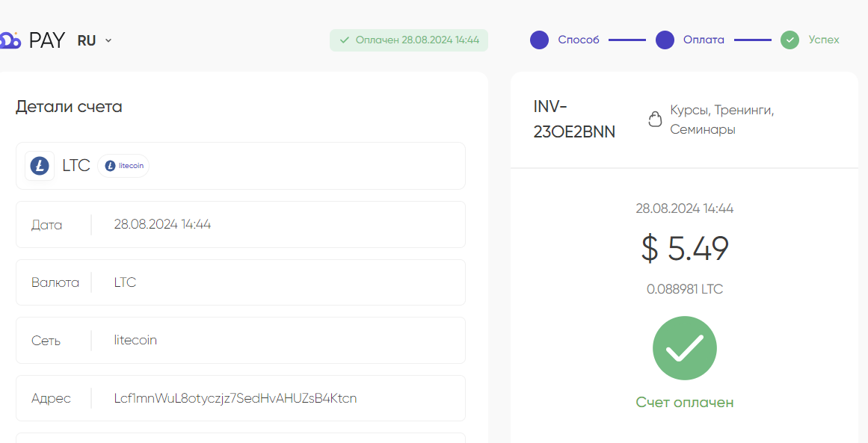The height and width of the screenshot is (443, 868).
Task: Select the Оплата step circle
Action: (x=665, y=40)
